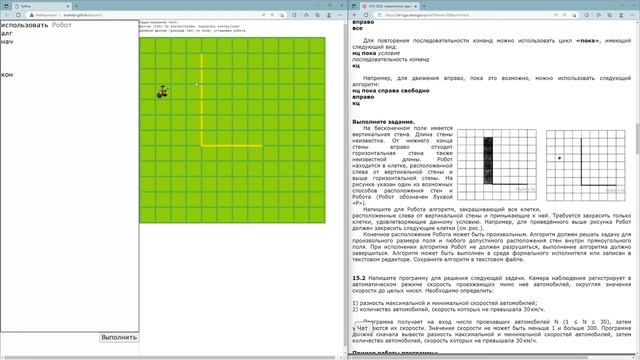Click the Выполнить button under the code editor
The image size is (640, 360).
point(119,338)
